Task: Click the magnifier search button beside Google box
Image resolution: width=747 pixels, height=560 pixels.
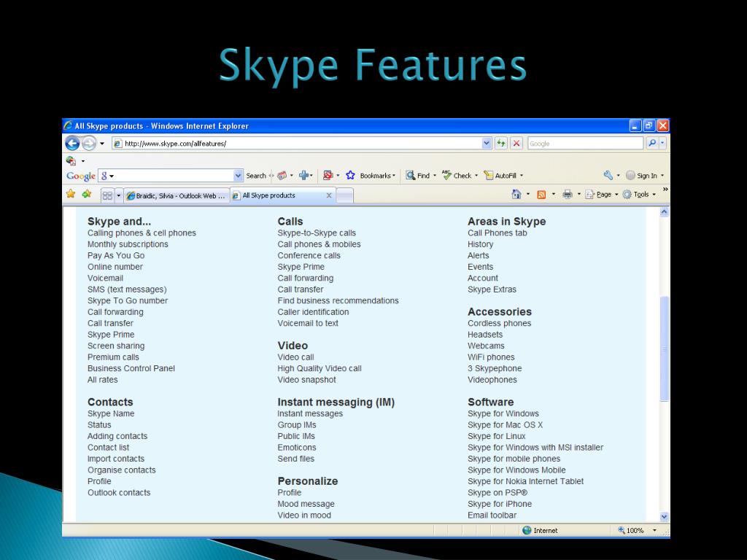Action: (651, 143)
